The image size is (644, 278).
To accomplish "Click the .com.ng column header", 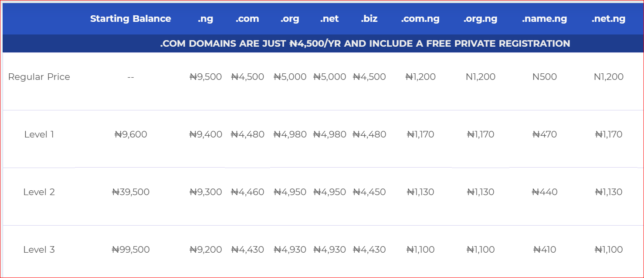I will point(420,19).
